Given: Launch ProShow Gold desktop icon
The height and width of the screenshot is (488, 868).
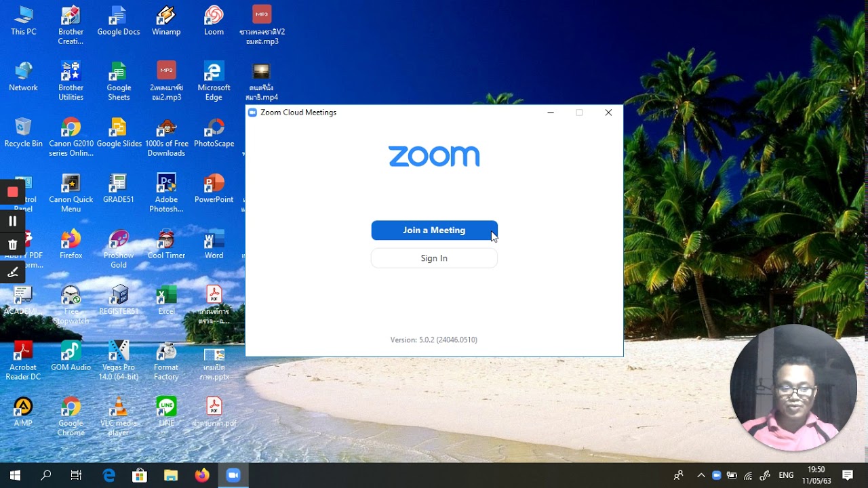Looking at the screenshot, I should click(119, 249).
